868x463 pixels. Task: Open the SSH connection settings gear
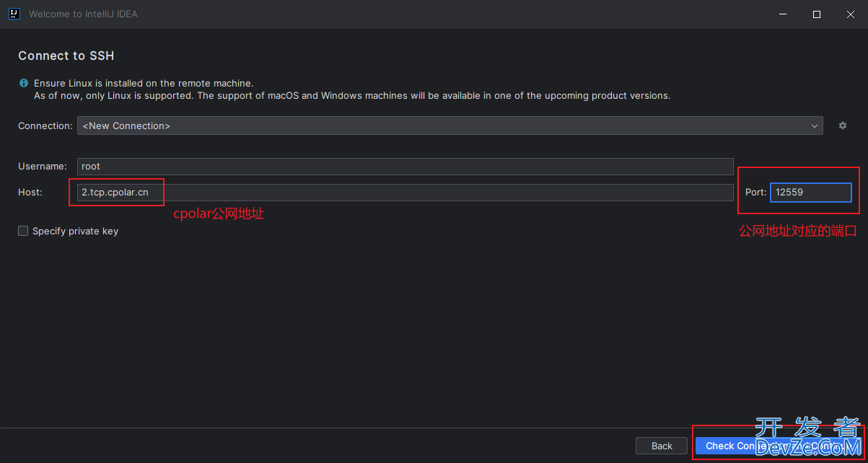842,125
